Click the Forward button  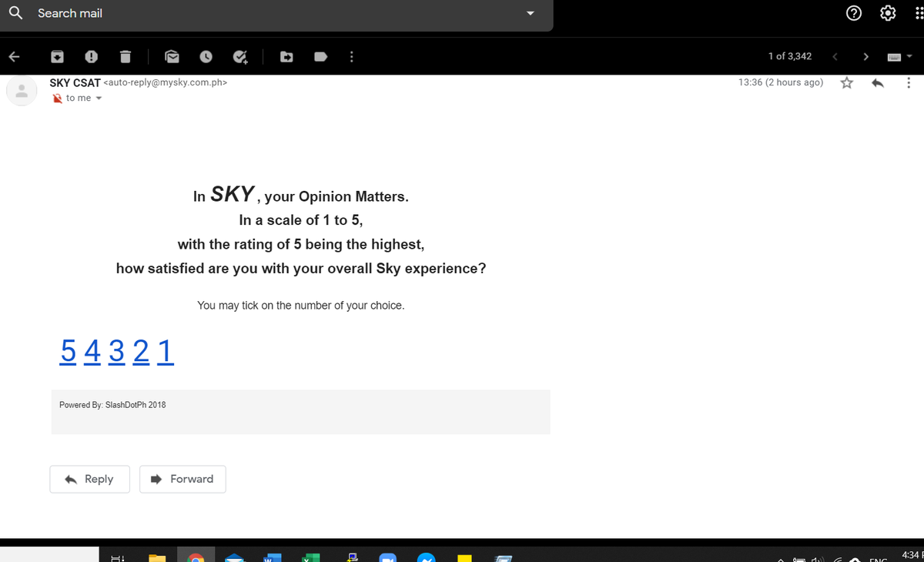click(182, 479)
